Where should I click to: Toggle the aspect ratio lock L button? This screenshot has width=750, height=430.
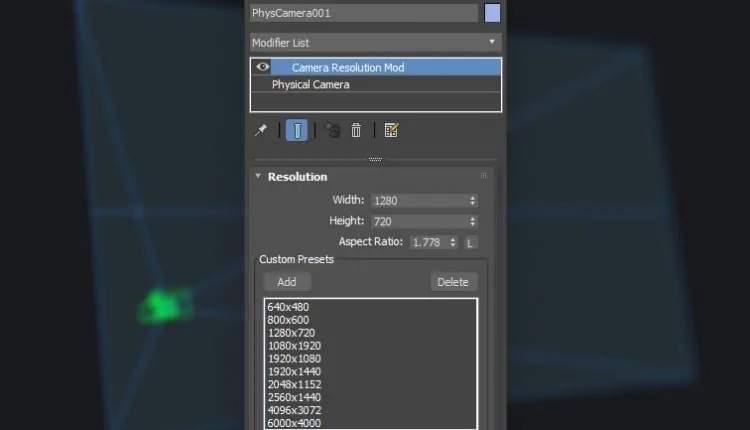click(470, 242)
